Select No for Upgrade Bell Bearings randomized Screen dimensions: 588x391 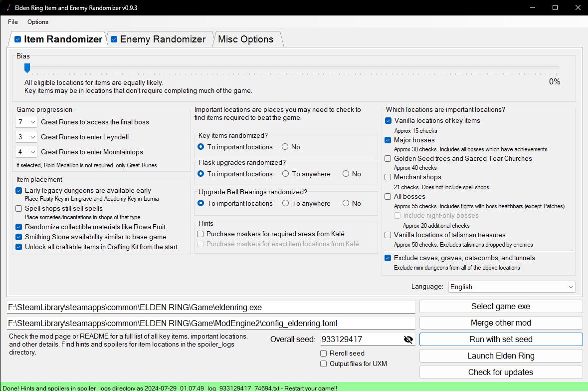pos(346,203)
